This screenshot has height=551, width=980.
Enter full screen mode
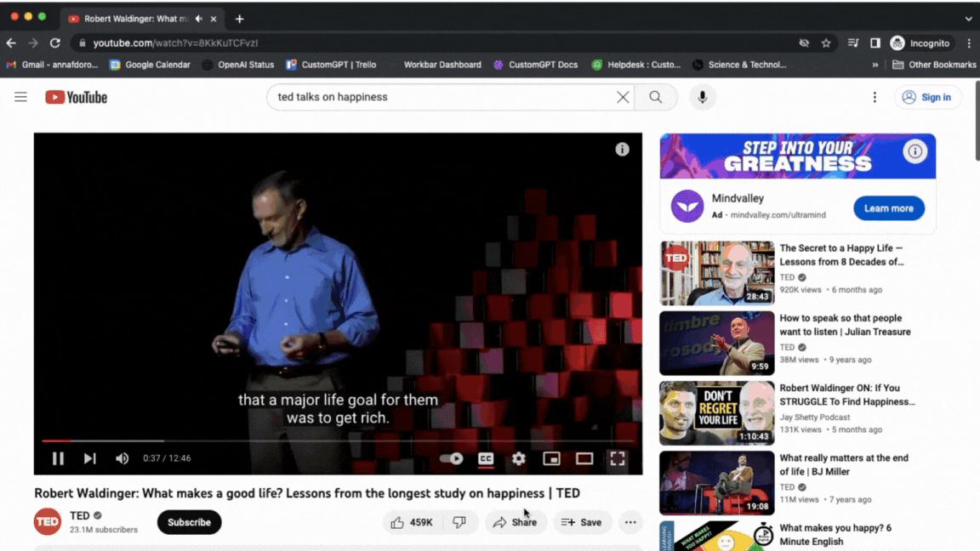click(x=618, y=458)
